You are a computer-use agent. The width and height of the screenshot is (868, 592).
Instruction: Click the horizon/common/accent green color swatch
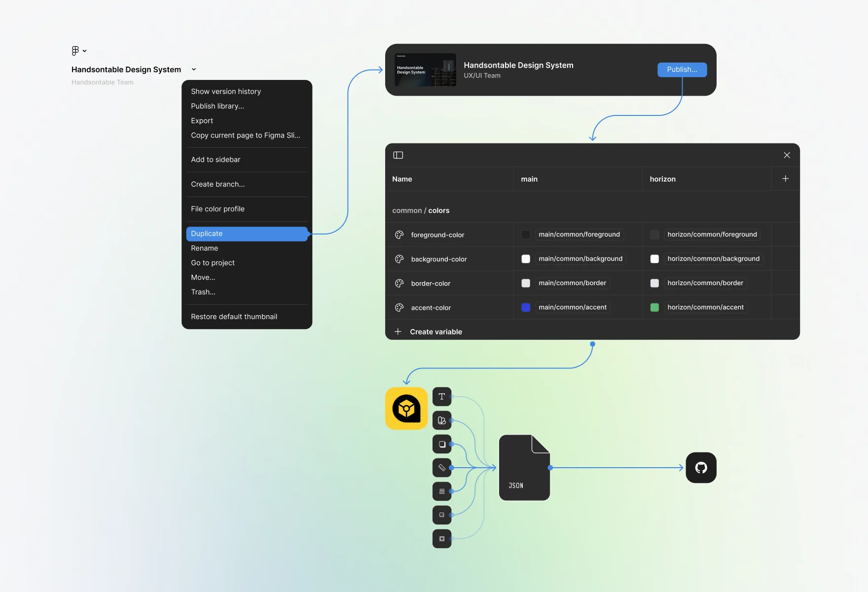pos(654,307)
